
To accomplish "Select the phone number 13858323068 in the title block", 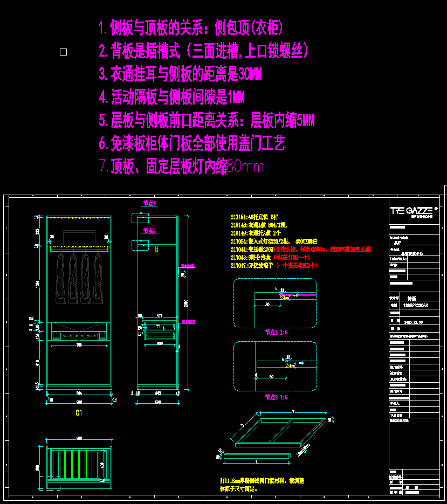I will point(416,305).
